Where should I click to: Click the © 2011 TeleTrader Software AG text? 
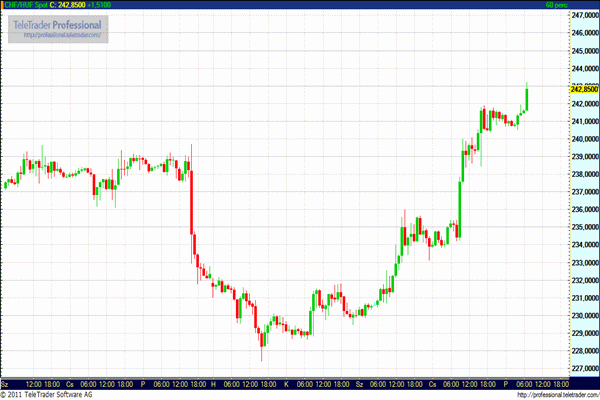tap(46, 395)
